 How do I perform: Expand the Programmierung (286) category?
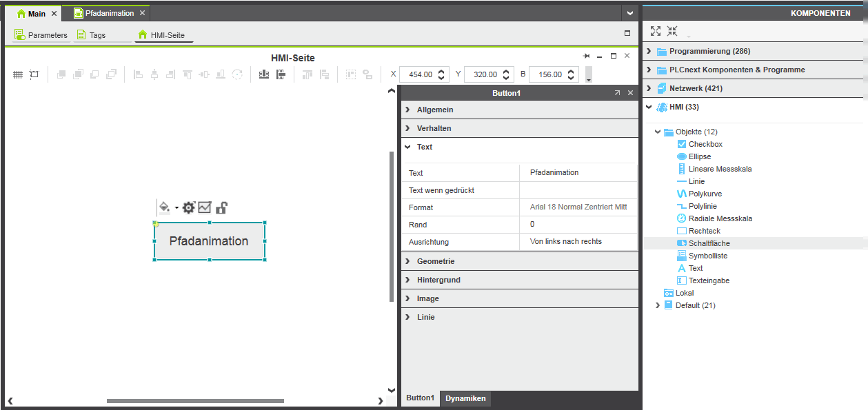click(709, 51)
